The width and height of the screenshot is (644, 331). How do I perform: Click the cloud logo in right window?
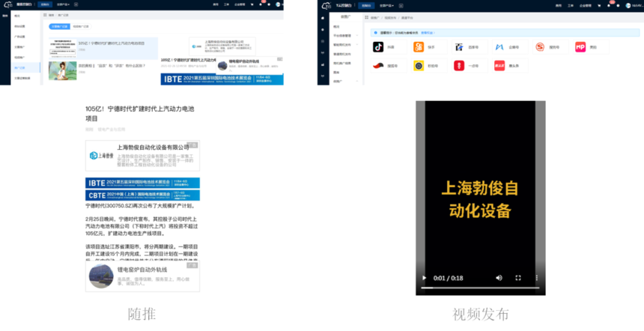tap(326, 5)
